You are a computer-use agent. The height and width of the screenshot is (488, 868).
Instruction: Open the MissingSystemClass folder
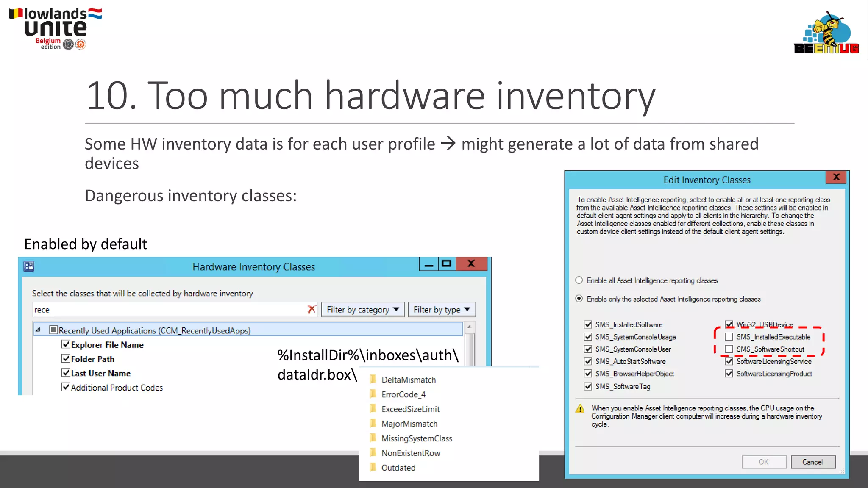coord(411,438)
